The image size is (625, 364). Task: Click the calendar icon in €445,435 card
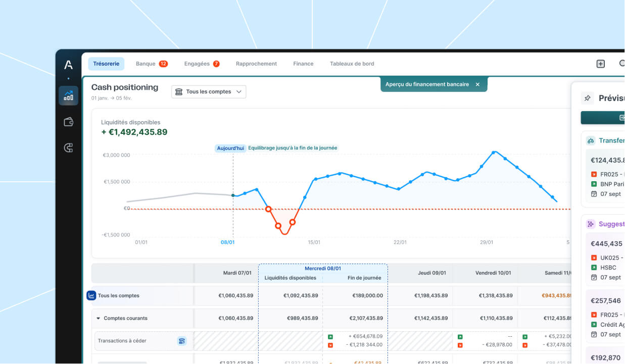594,277
